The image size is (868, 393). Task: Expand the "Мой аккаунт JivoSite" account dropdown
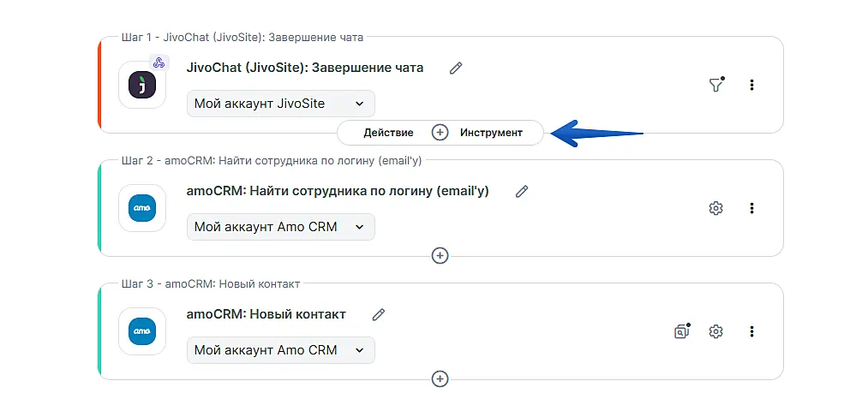280,104
